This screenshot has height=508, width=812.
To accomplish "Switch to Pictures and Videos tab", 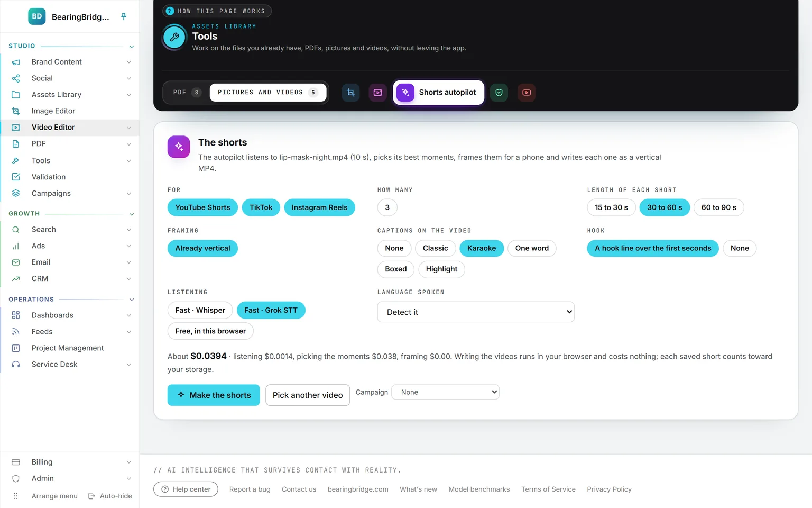I will coord(268,93).
